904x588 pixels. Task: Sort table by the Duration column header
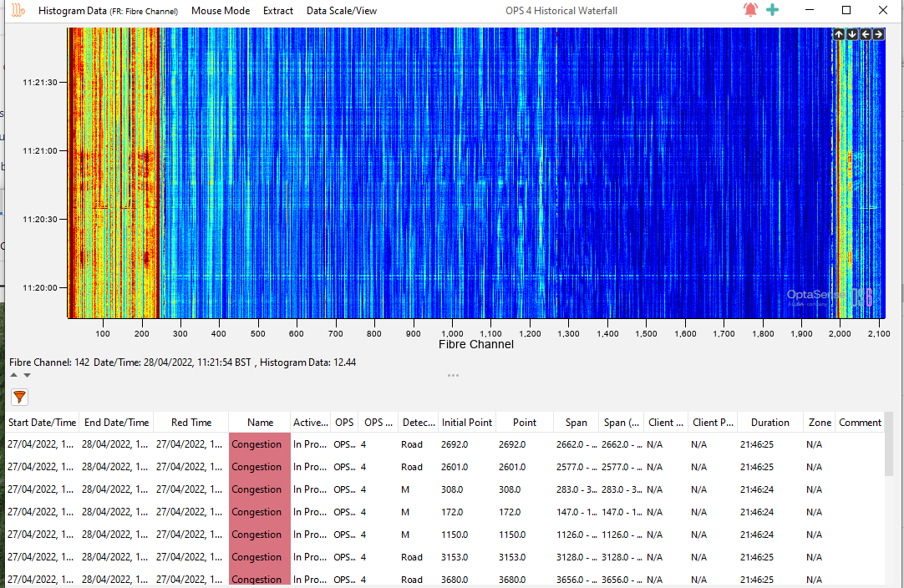click(x=769, y=423)
